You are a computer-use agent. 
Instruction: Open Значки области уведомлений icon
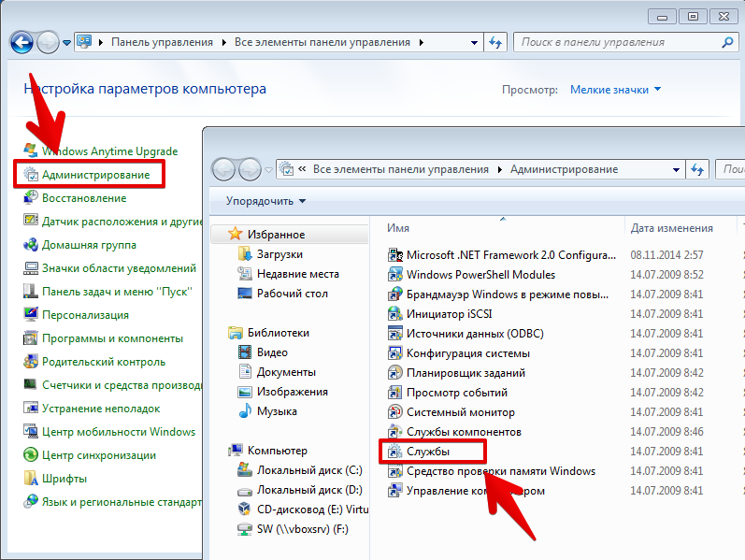tap(31, 267)
